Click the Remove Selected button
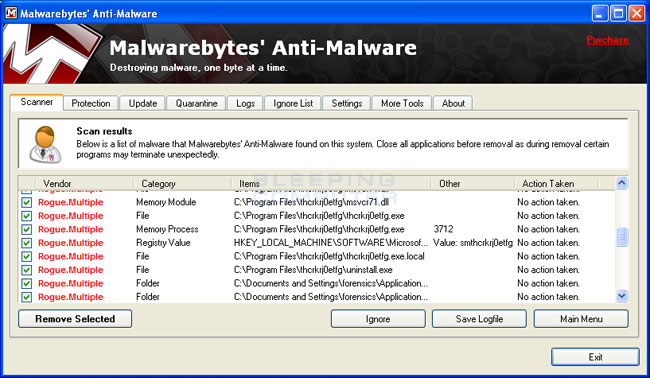The height and width of the screenshot is (378, 650). 75,319
